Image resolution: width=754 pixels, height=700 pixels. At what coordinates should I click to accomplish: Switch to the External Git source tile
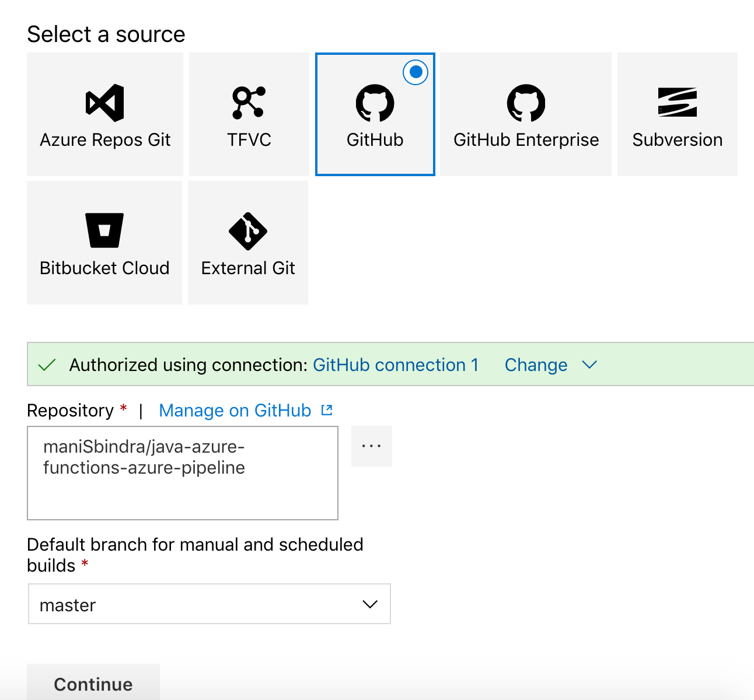click(247, 242)
